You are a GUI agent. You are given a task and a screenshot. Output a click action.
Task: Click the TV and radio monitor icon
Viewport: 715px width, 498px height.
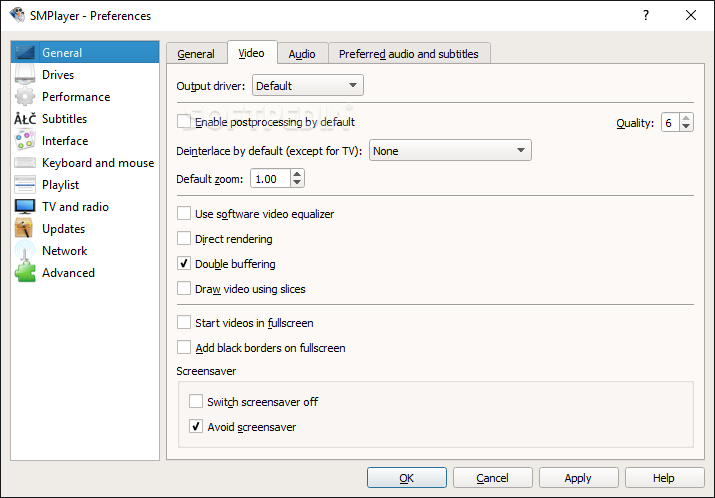tap(25, 206)
